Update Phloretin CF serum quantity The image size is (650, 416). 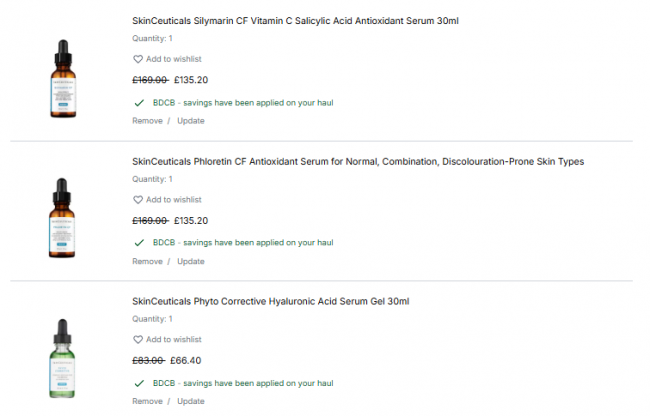(191, 262)
